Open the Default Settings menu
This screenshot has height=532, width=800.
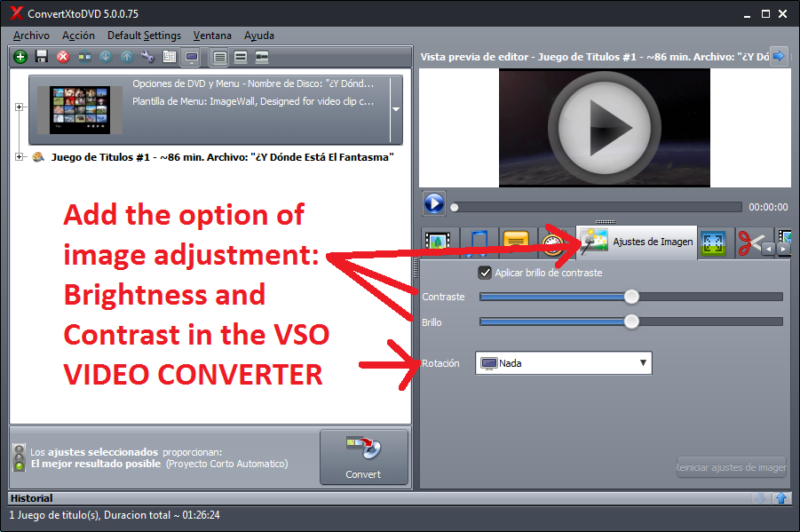click(144, 36)
